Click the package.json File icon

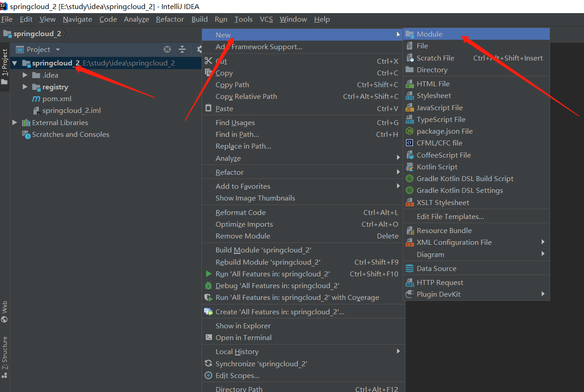(410, 131)
